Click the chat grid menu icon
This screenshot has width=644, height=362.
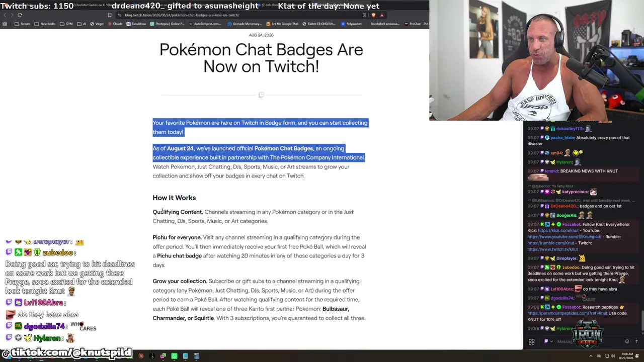point(531,342)
